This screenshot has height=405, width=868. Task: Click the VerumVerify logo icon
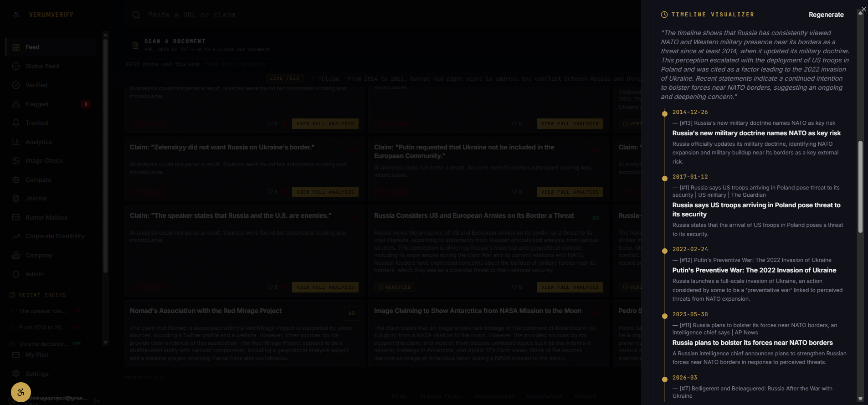click(16, 15)
